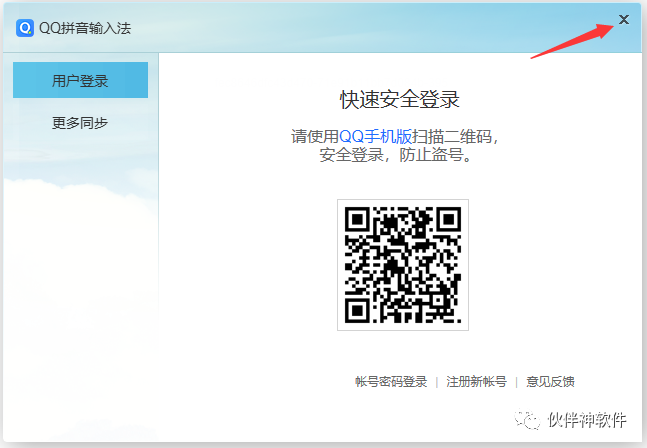Open the 注册新帐号 link
The width and height of the screenshot is (647, 448).
point(476,382)
